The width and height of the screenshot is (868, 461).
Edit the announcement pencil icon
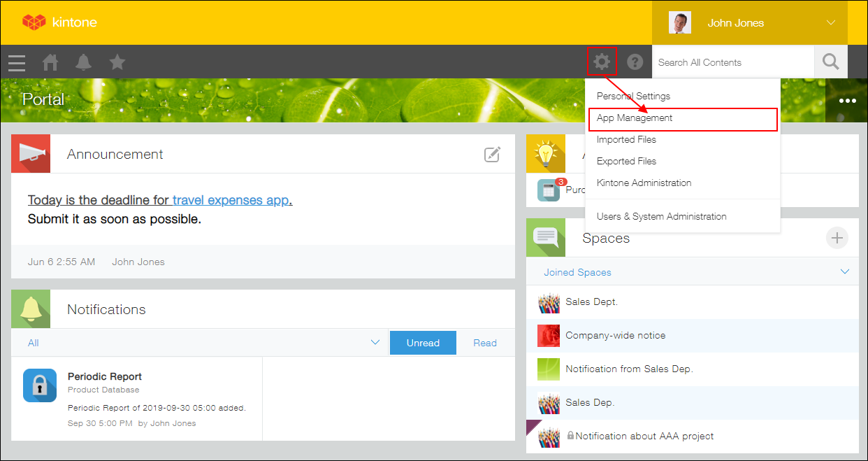pos(493,155)
